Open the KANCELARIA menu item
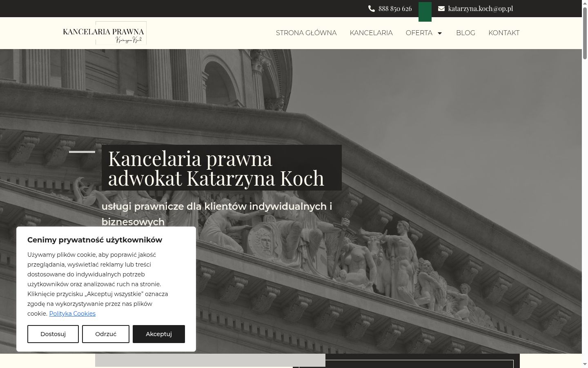The image size is (588, 368). click(x=371, y=33)
